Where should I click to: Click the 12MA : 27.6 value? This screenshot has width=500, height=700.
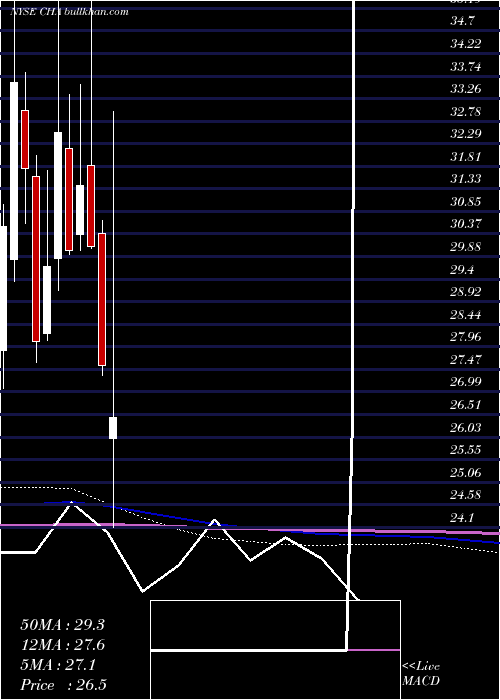coord(62,645)
